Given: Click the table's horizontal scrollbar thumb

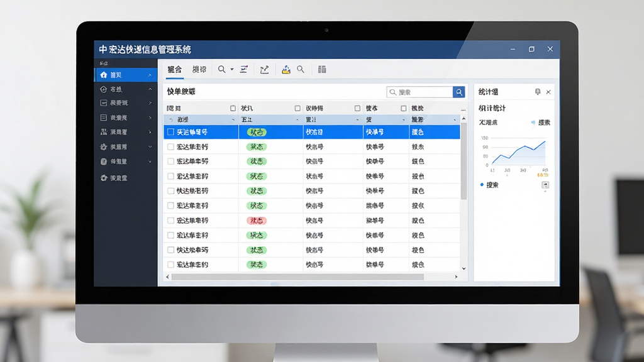Looking at the screenshot, I should click(x=297, y=277).
